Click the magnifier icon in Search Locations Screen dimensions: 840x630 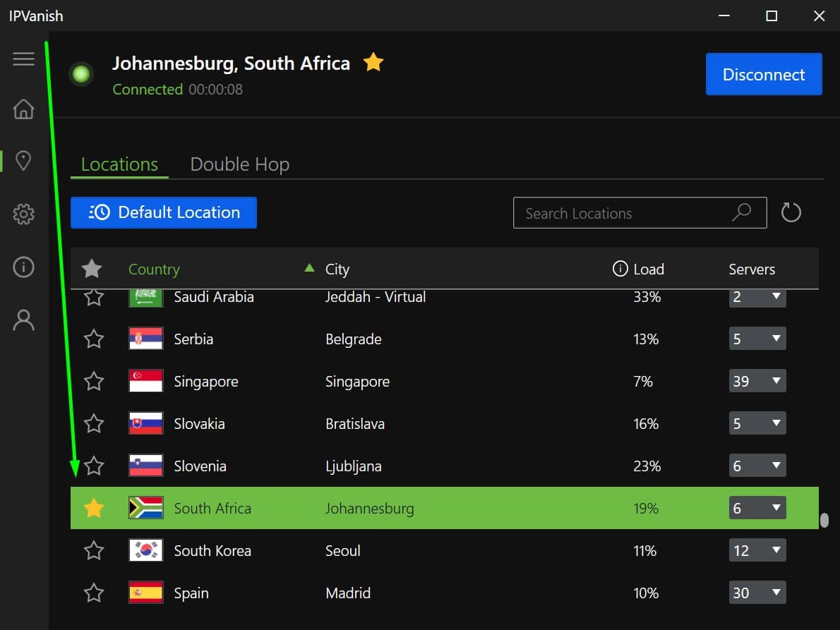(742, 212)
